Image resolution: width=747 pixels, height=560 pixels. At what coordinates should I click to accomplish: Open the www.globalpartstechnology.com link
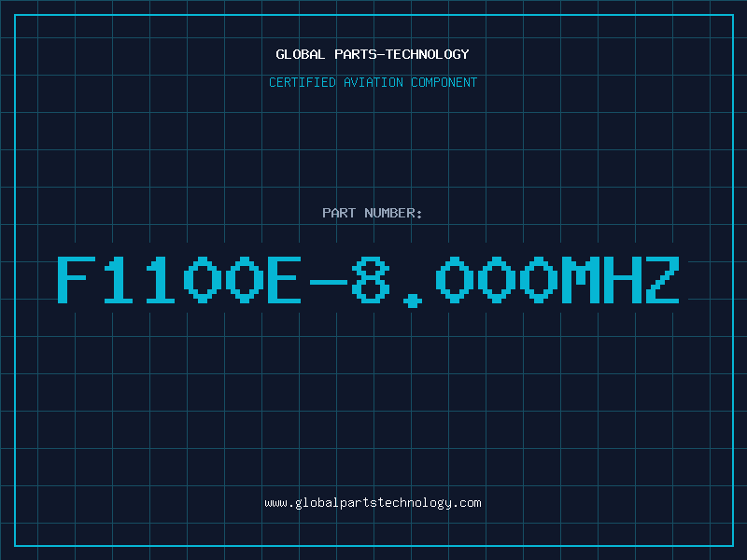click(x=373, y=503)
